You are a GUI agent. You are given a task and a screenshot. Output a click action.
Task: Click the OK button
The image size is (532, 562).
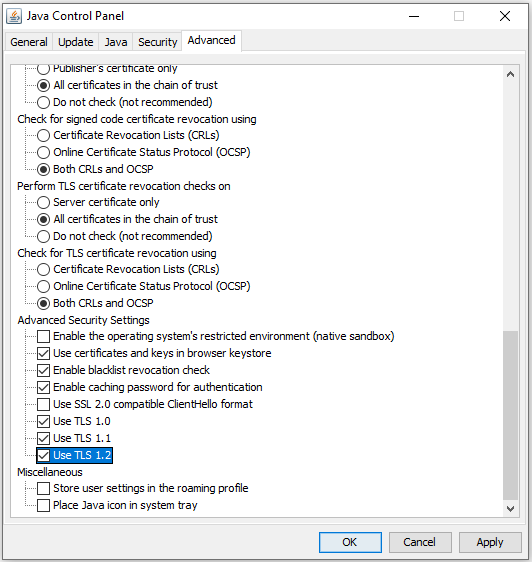pos(350,542)
